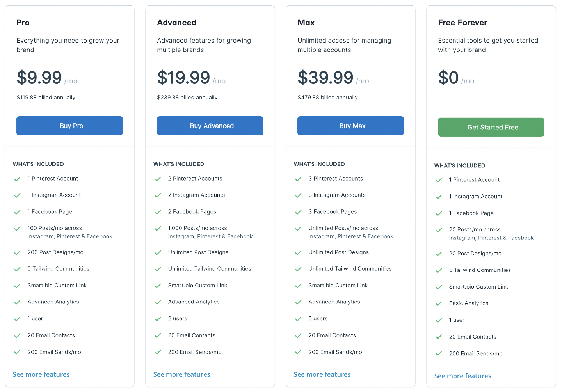
Task: Click the $39.99 price on Max plan
Action: 325,78
